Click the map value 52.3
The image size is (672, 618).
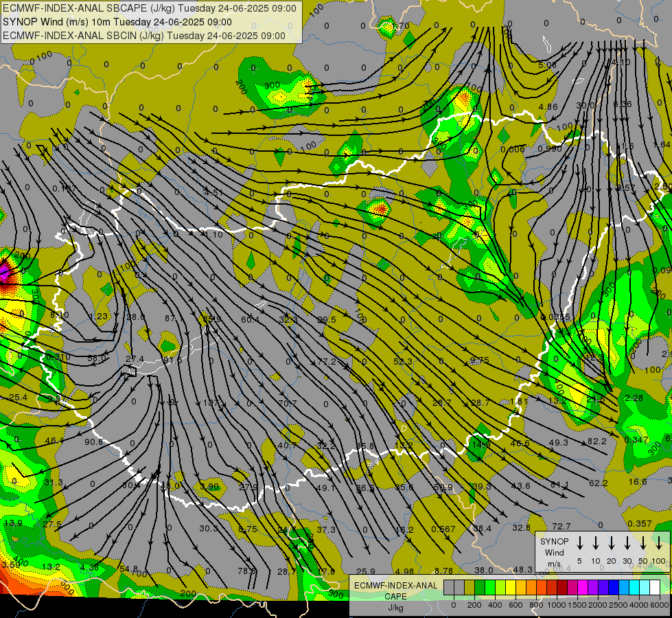(x=403, y=362)
